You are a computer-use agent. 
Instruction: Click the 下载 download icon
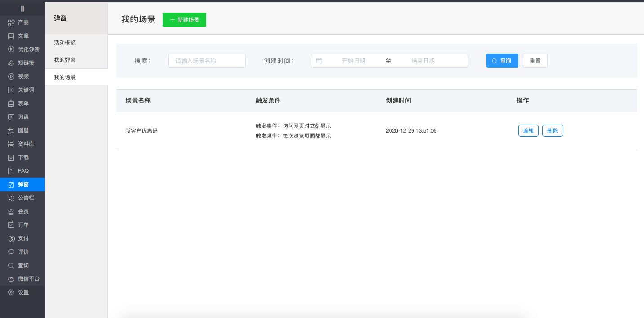[x=11, y=157]
